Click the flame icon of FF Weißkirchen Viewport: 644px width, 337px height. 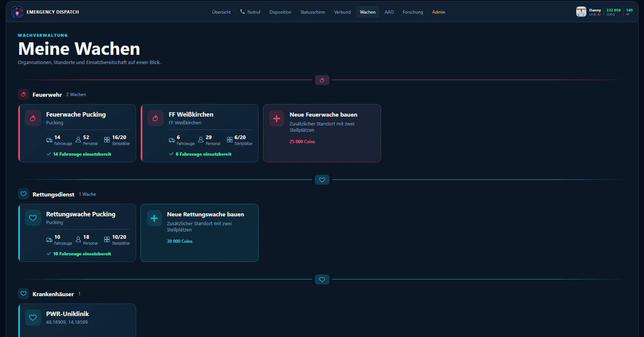pos(156,118)
